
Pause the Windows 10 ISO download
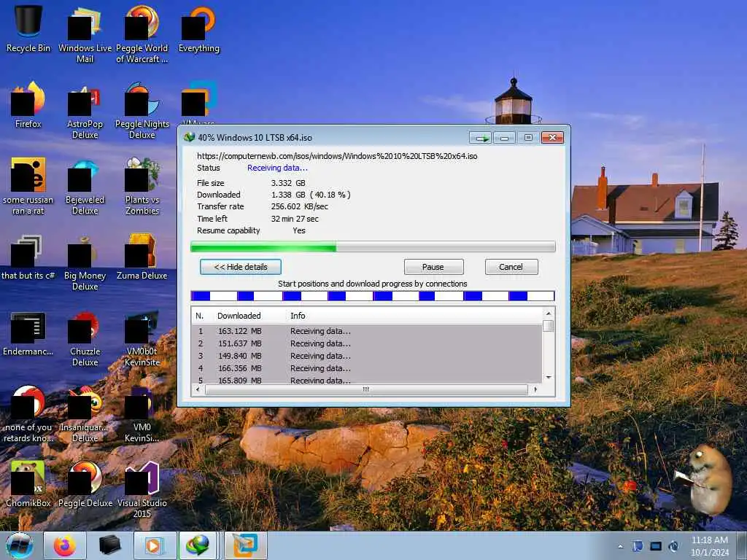433,267
